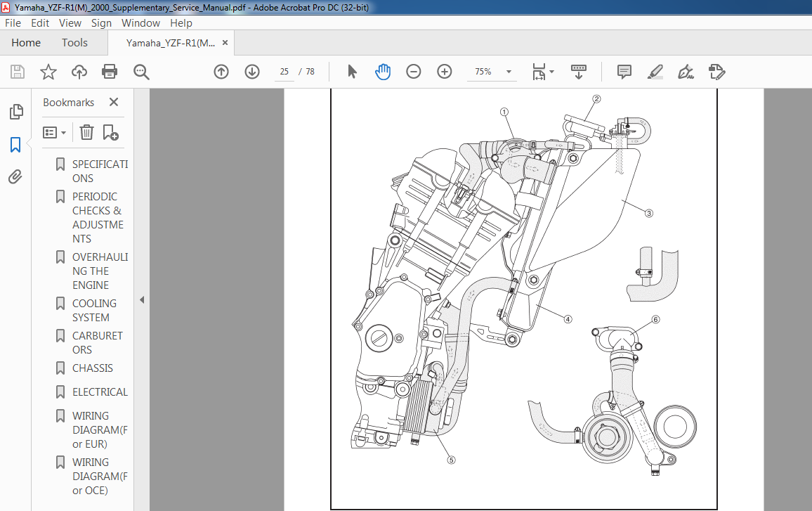Open CHASSIS bookmark
812x511 pixels.
[92, 368]
